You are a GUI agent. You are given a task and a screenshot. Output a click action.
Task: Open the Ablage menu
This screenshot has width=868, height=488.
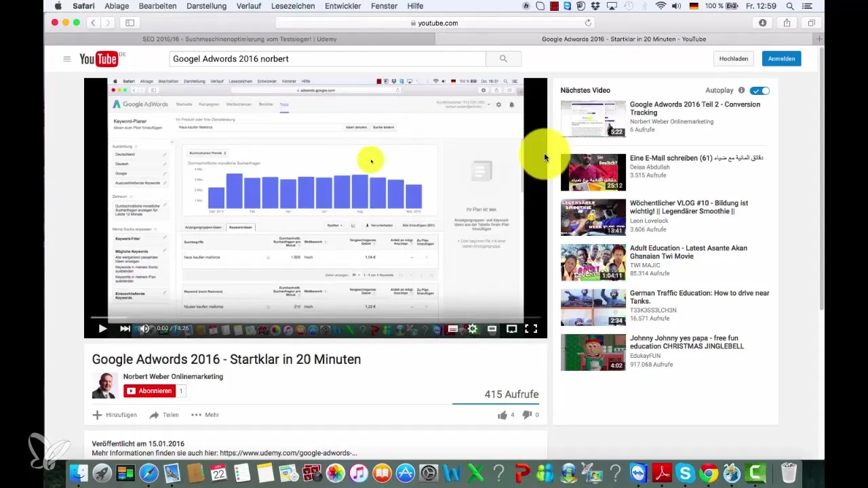coord(116,6)
